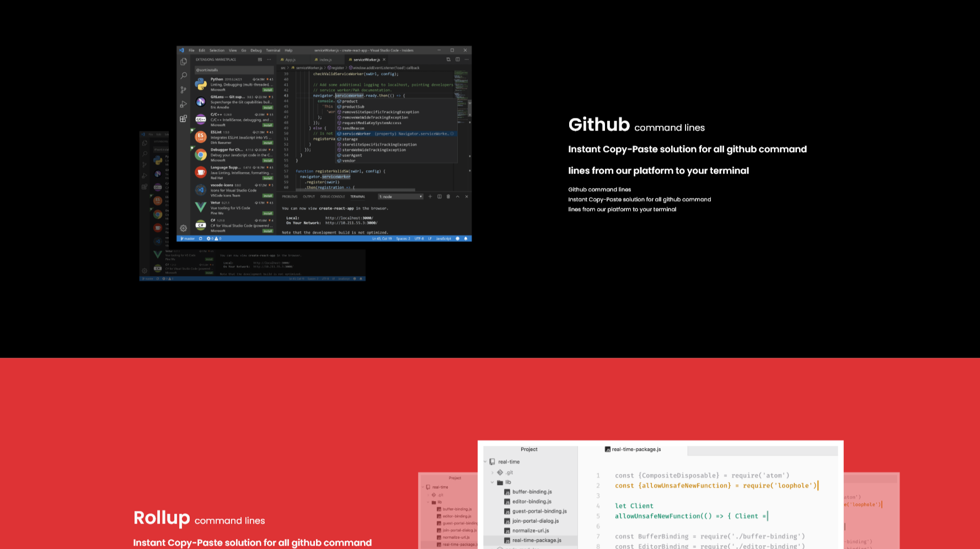Collapse the real-time project folder in Atom

(x=485, y=462)
